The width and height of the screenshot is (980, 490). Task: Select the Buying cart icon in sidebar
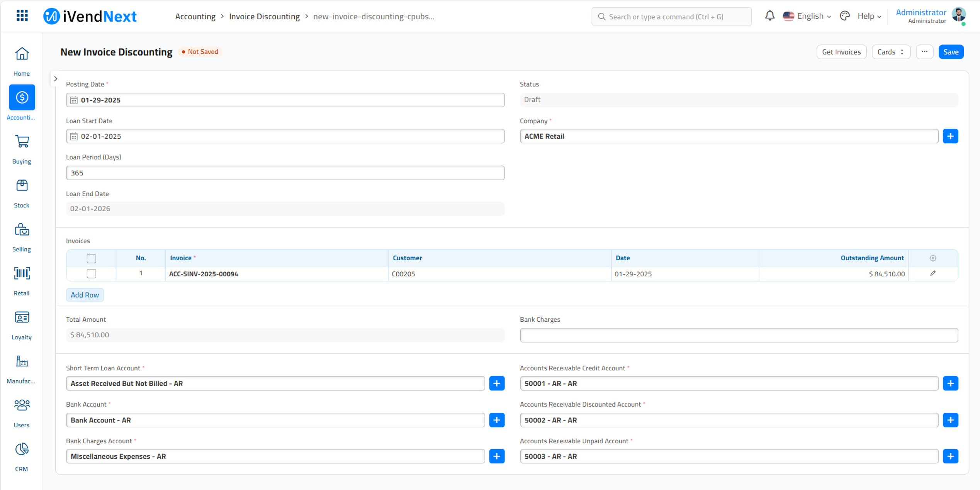pyautogui.click(x=22, y=142)
